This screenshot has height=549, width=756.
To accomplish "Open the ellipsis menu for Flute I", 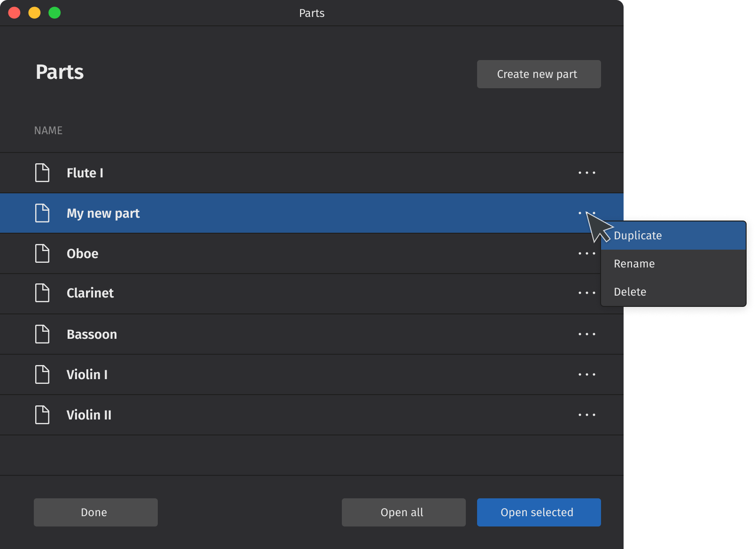I will (587, 173).
